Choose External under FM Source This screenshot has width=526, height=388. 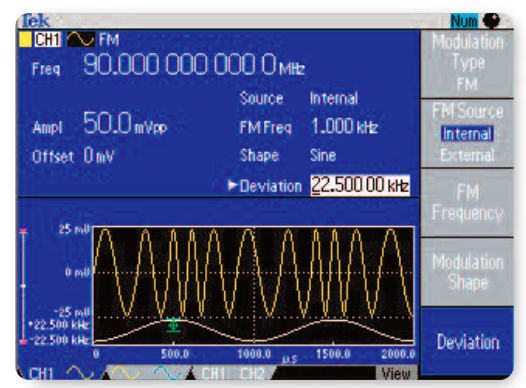point(467,155)
